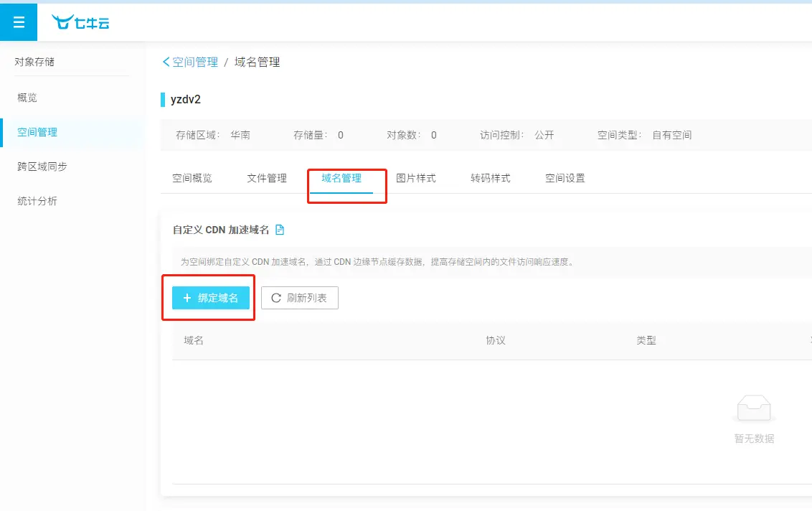Click the 类型 column header
812x511 pixels.
pos(646,340)
